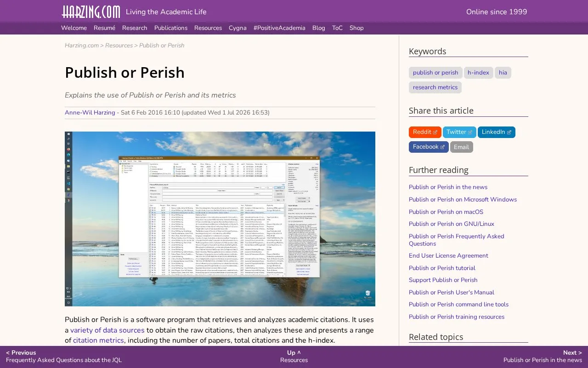Open the 'Publish or Perish tutorial' link
This screenshot has height=368, width=588.
(x=442, y=268)
